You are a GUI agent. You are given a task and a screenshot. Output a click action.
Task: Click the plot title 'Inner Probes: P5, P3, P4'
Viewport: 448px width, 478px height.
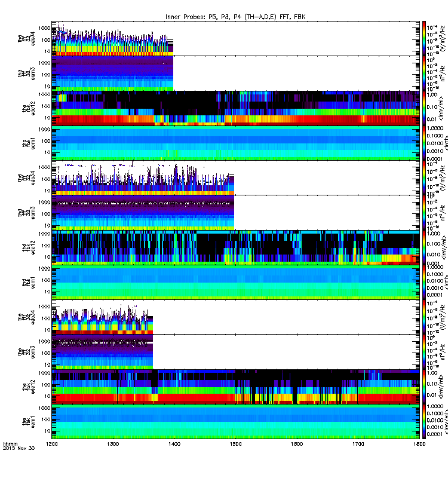pos(235,17)
